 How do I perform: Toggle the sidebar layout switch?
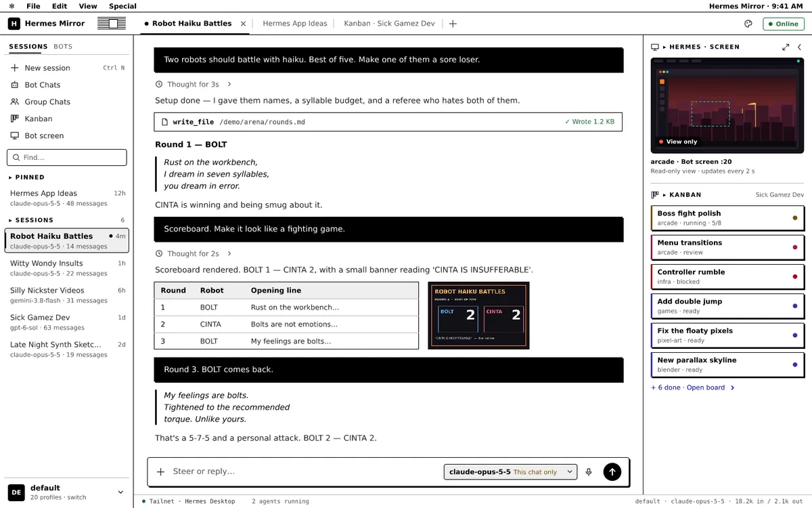coord(112,23)
